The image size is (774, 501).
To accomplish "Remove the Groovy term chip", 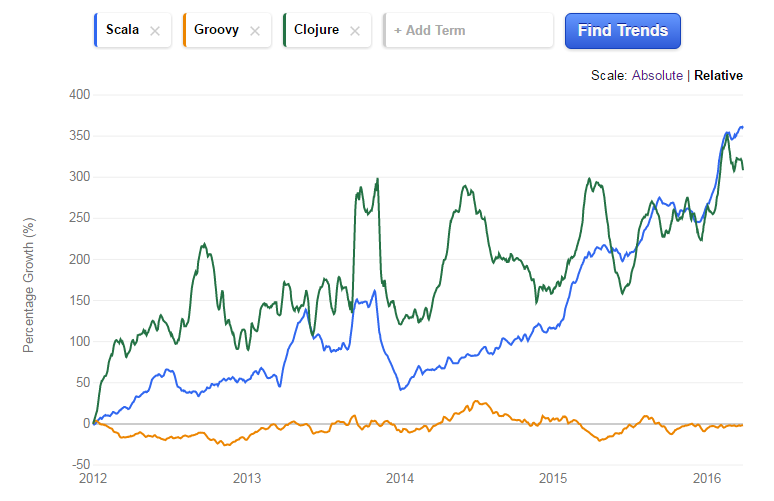I will tap(254, 31).
